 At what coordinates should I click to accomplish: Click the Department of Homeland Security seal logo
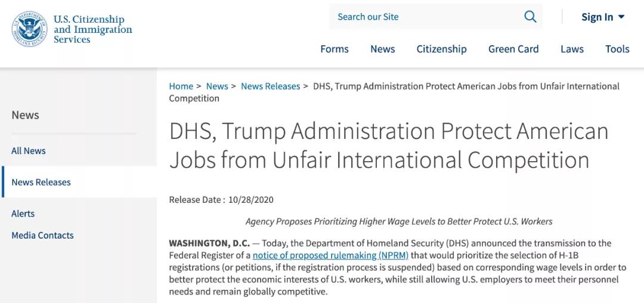coord(29,29)
